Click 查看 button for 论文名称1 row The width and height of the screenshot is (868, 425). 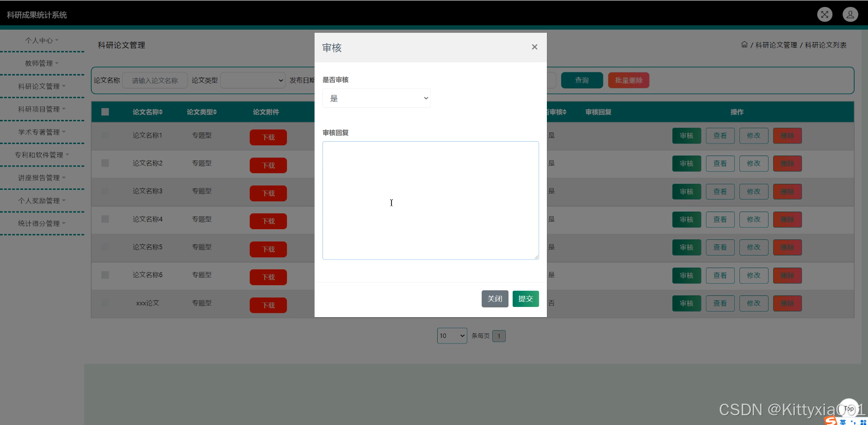(x=720, y=136)
